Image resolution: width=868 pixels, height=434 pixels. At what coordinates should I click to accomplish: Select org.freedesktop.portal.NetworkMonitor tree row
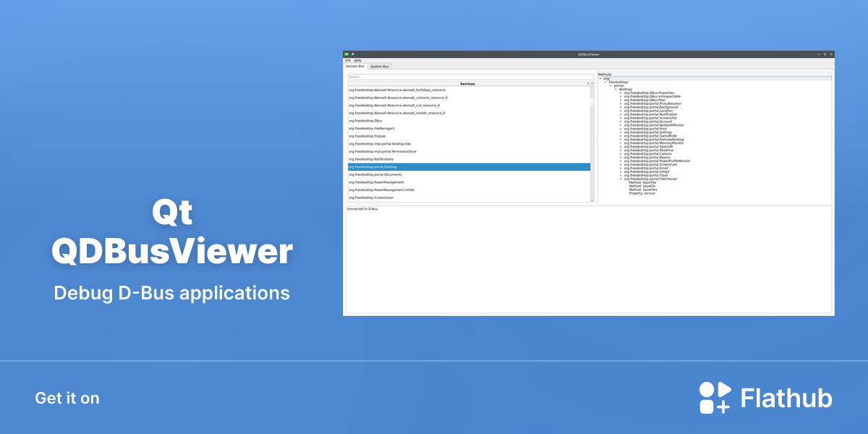pos(653,125)
